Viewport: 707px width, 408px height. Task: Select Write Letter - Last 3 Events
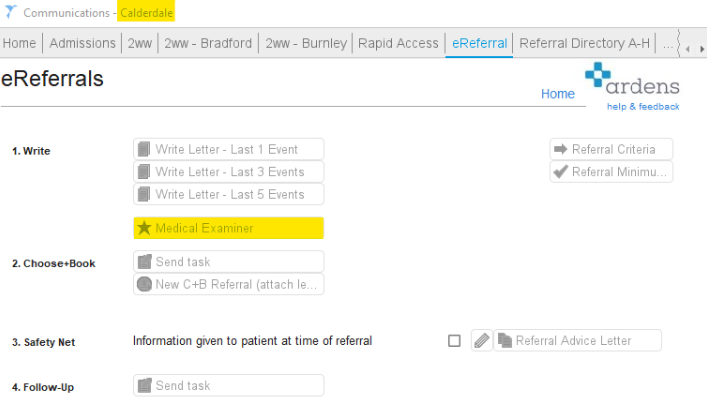pos(229,172)
